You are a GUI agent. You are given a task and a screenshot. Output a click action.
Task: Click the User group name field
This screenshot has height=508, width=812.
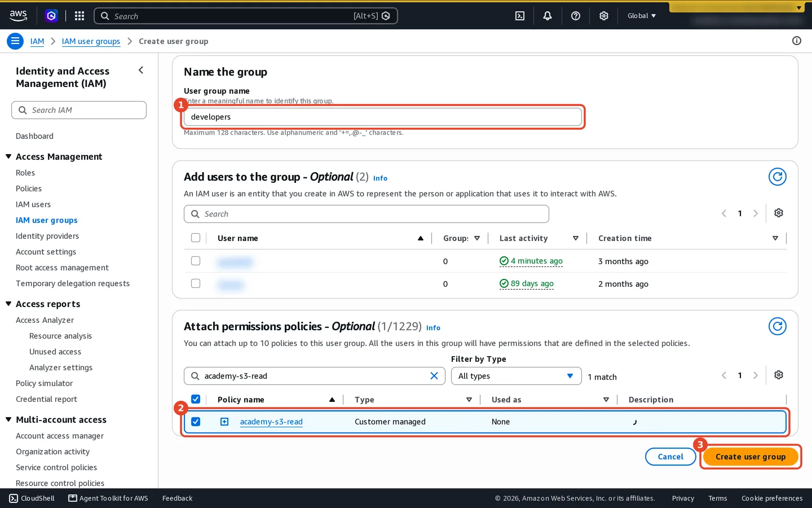tap(383, 117)
